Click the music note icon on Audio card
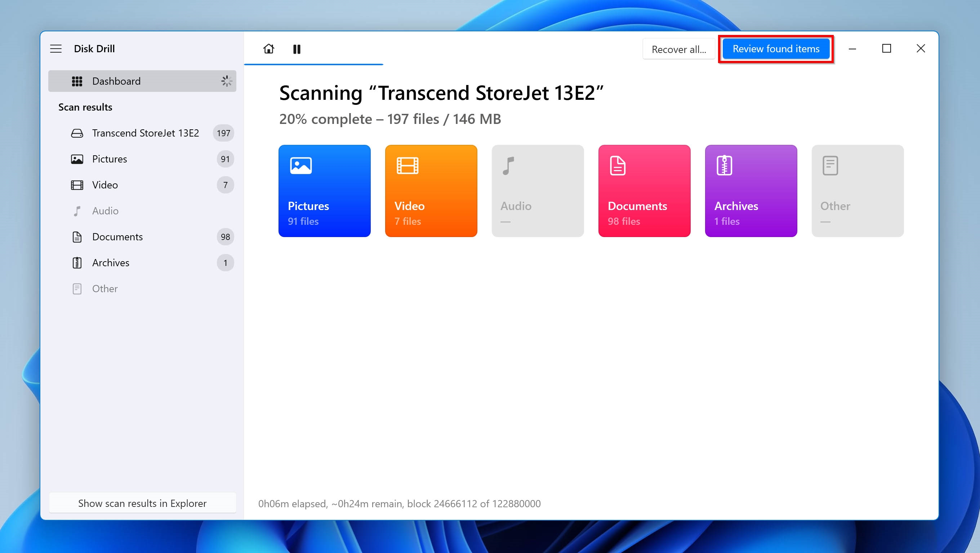The width and height of the screenshot is (980, 553). pyautogui.click(x=508, y=165)
